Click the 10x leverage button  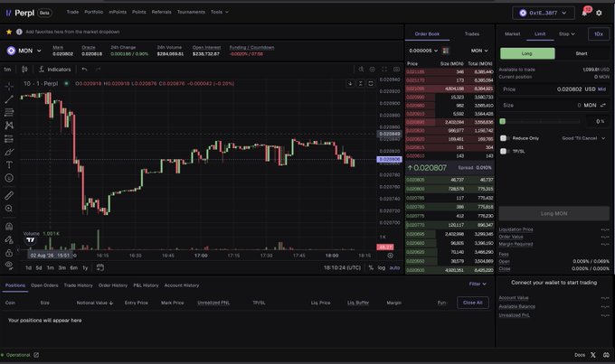pos(599,34)
